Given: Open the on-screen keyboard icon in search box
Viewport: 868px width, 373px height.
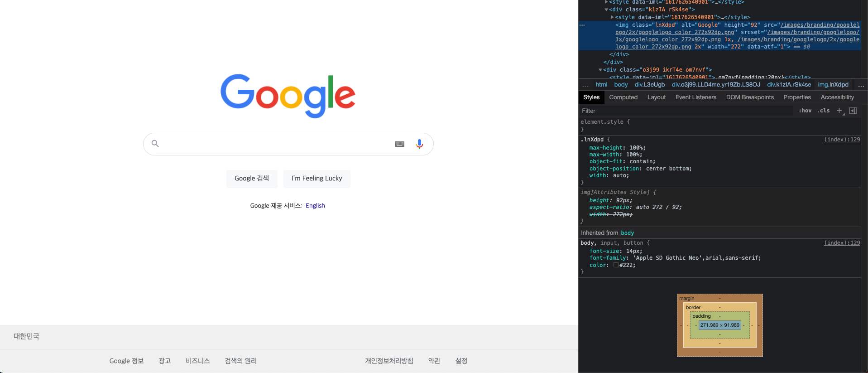Looking at the screenshot, I should click(x=399, y=144).
